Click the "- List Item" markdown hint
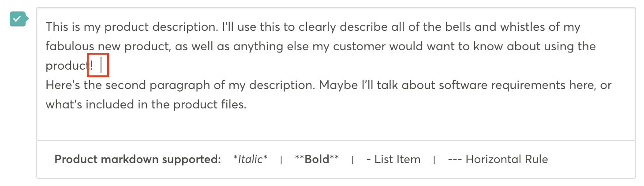The width and height of the screenshot is (644, 186). (393, 159)
